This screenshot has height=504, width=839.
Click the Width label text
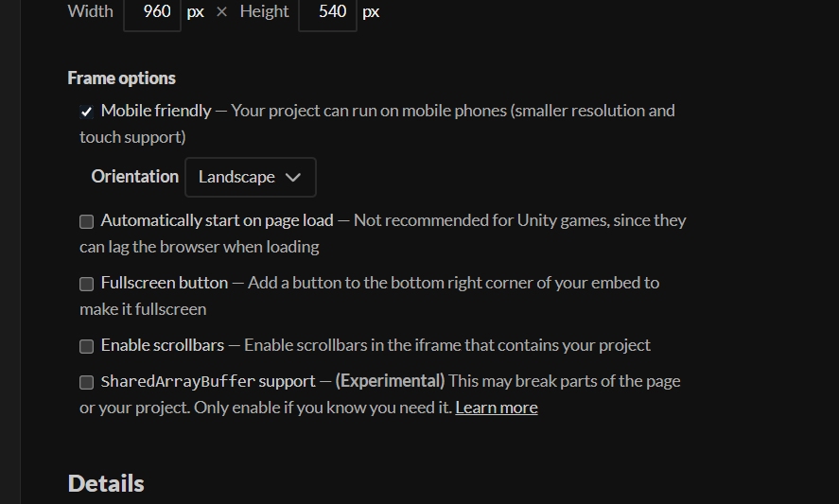(x=91, y=11)
